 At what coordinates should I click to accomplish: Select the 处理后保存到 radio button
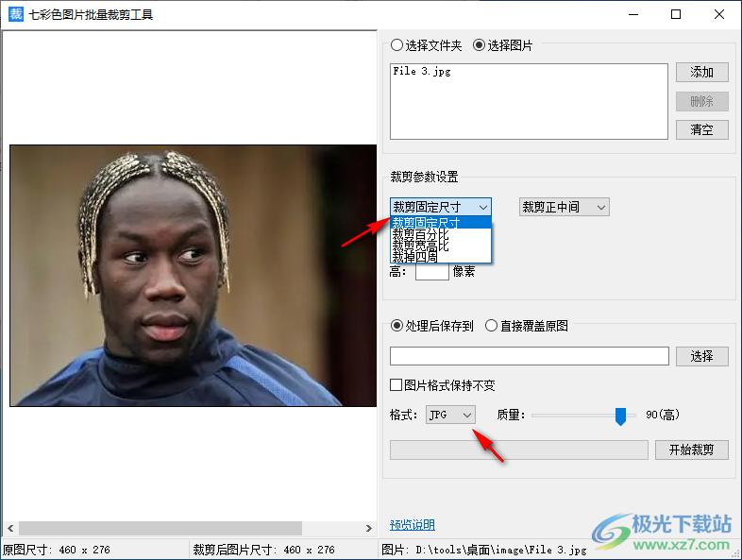click(x=396, y=326)
